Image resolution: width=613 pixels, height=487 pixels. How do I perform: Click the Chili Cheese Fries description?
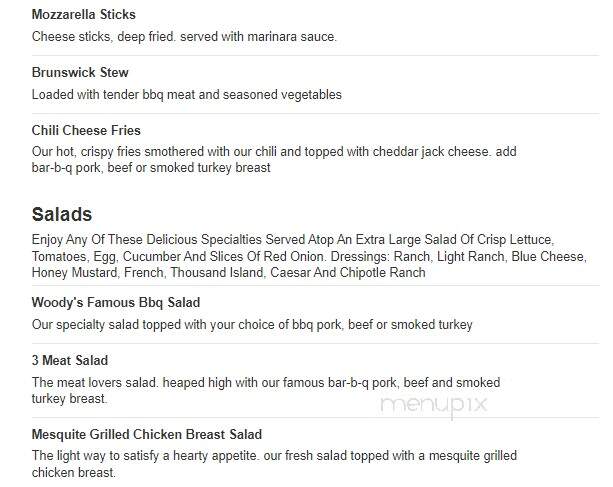[274, 159]
